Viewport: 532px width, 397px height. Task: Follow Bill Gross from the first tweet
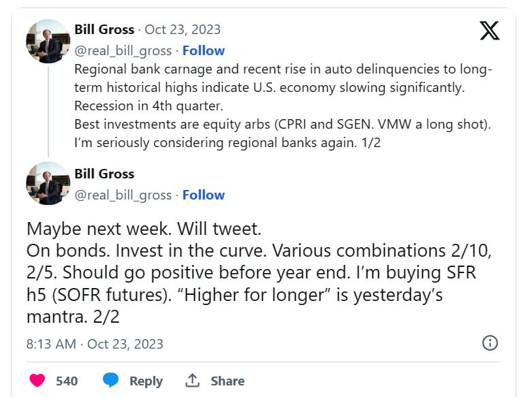203,50
